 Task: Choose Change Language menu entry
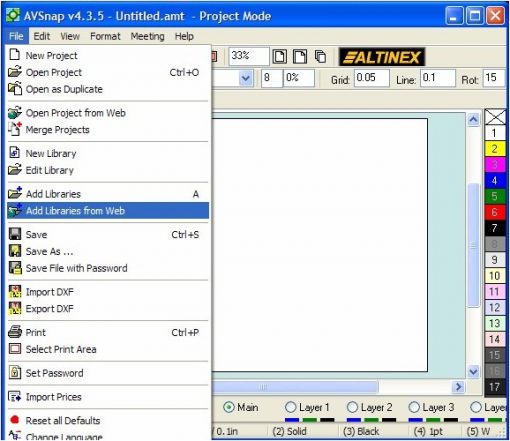tap(108, 436)
